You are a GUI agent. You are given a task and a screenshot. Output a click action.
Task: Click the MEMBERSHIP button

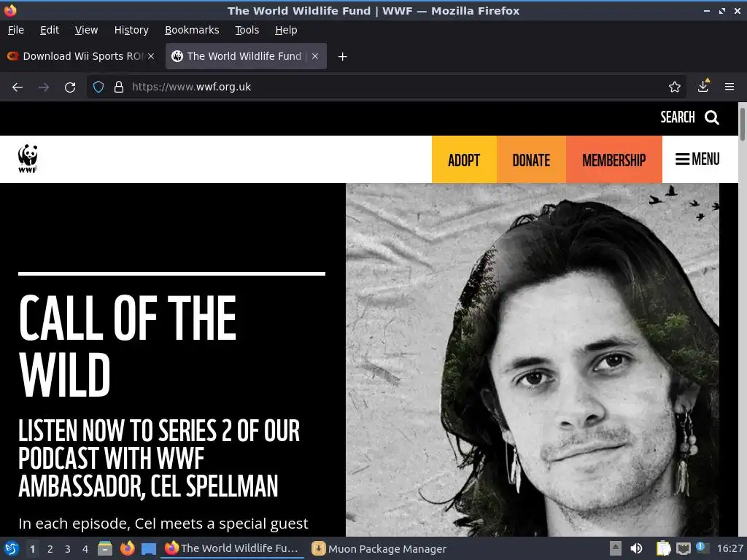(x=614, y=160)
